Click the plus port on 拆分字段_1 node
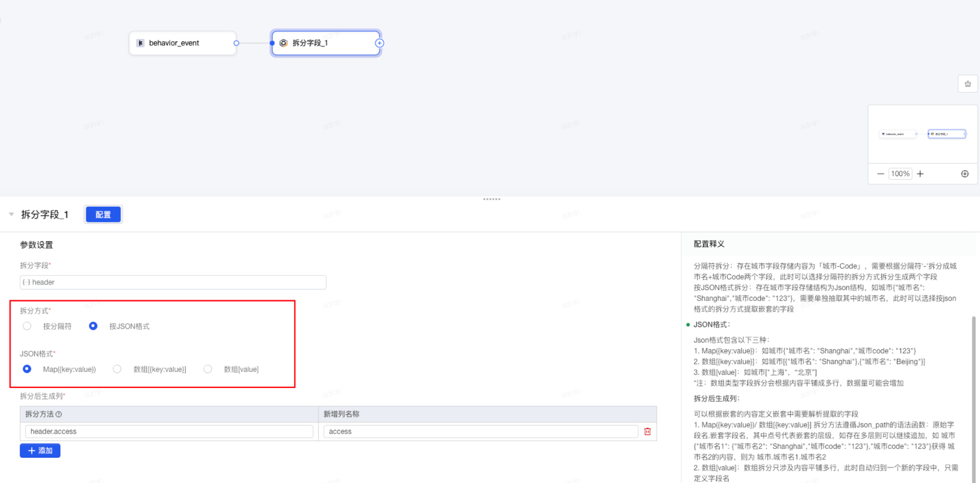This screenshot has width=980, height=483. point(379,43)
